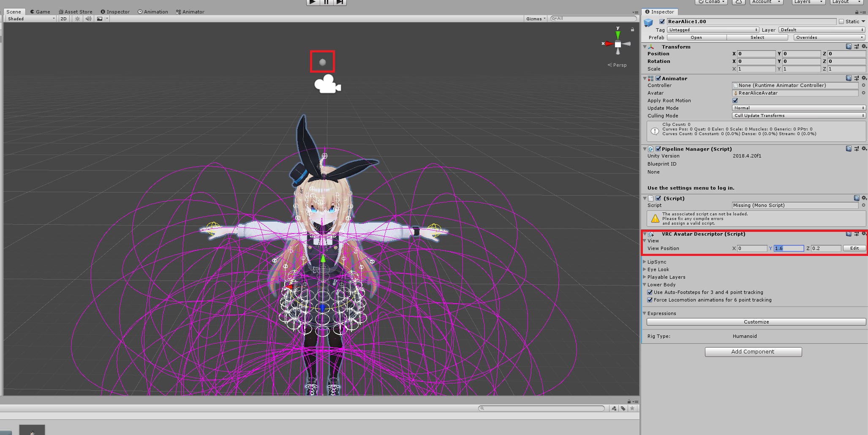868x435 pixels.
Task: Click View Position Y field
Action: (789, 248)
